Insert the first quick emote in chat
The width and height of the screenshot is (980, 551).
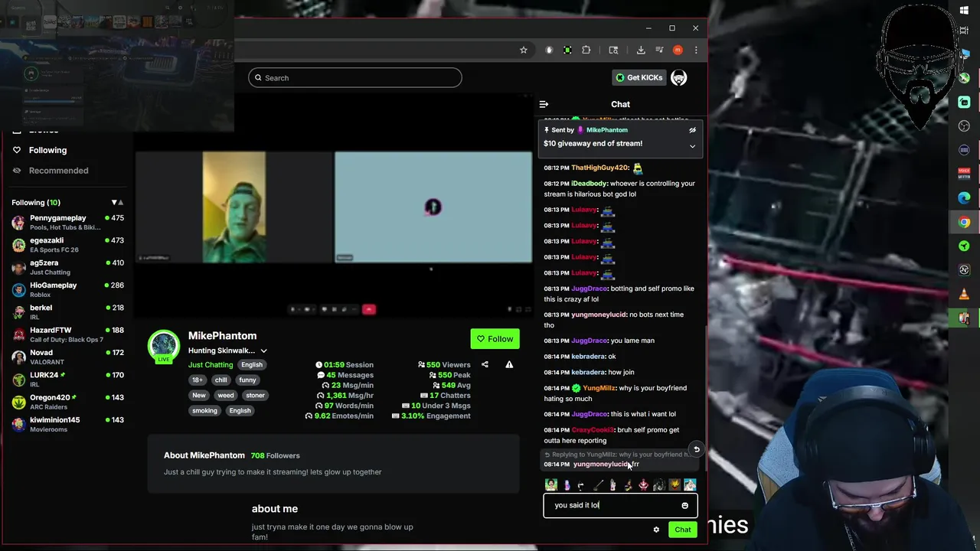coord(551,485)
